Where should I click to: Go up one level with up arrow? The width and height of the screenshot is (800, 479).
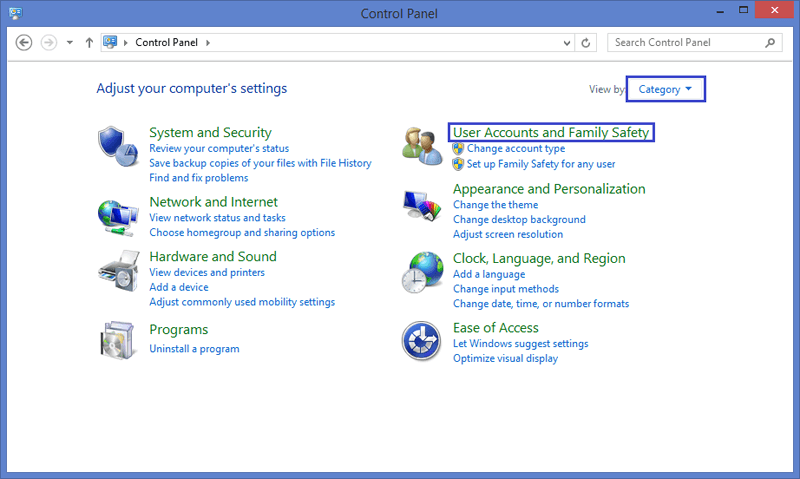(89, 42)
